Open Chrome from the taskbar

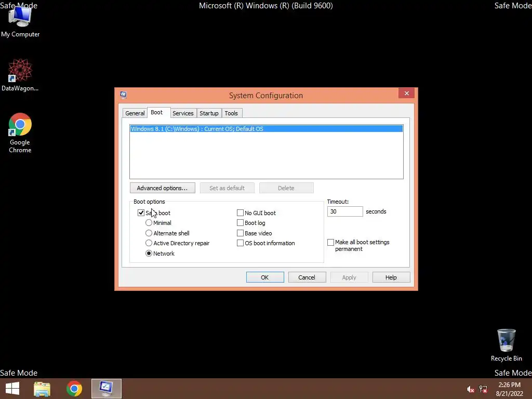click(x=74, y=389)
